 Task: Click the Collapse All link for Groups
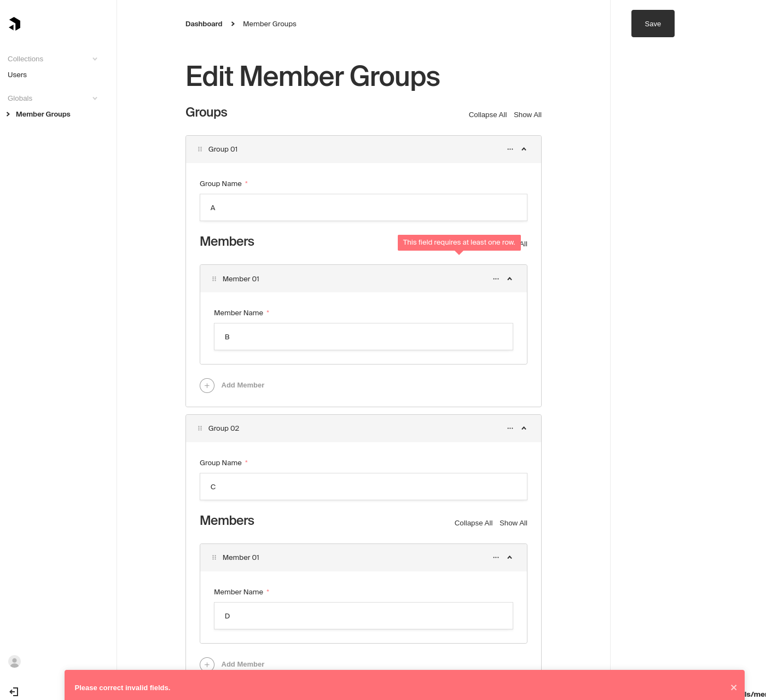pyautogui.click(x=487, y=114)
